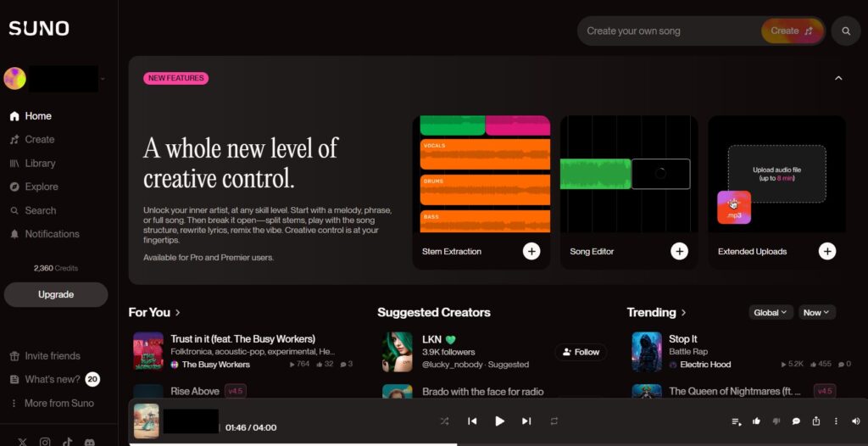
Task: Share the current track
Action: pyautogui.click(x=816, y=421)
